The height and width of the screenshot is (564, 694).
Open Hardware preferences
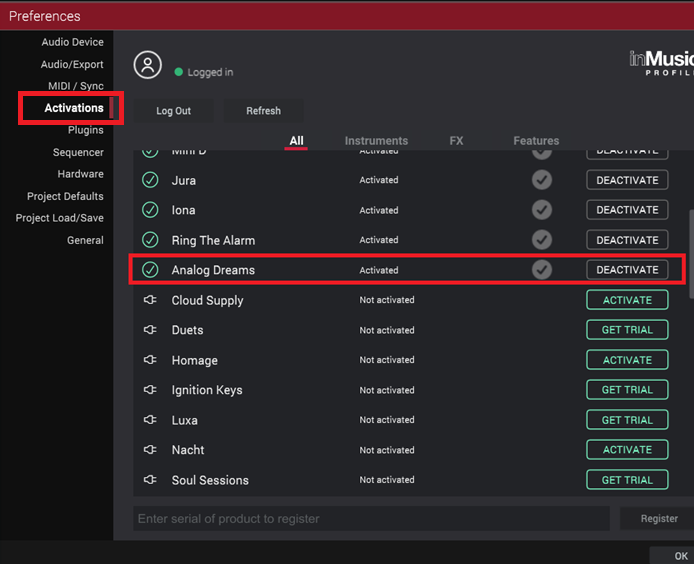coord(81,174)
